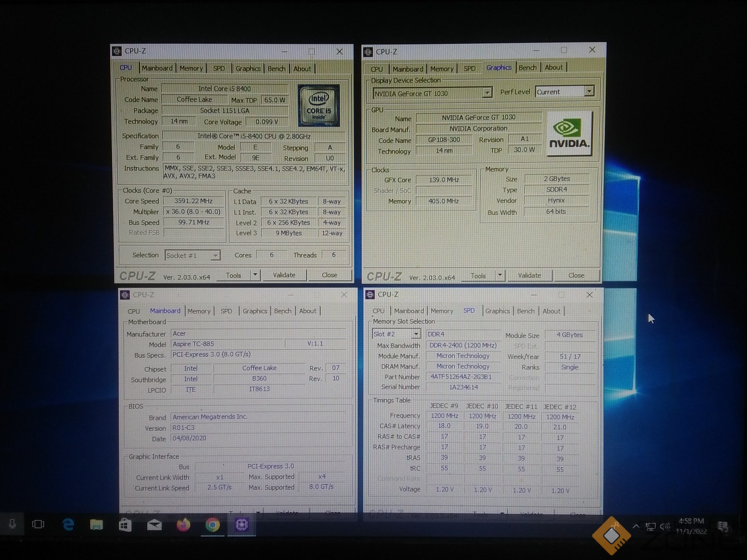This screenshot has height=560, width=747.
Task: Open Edge browser from the taskbar
Action: tap(68, 525)
